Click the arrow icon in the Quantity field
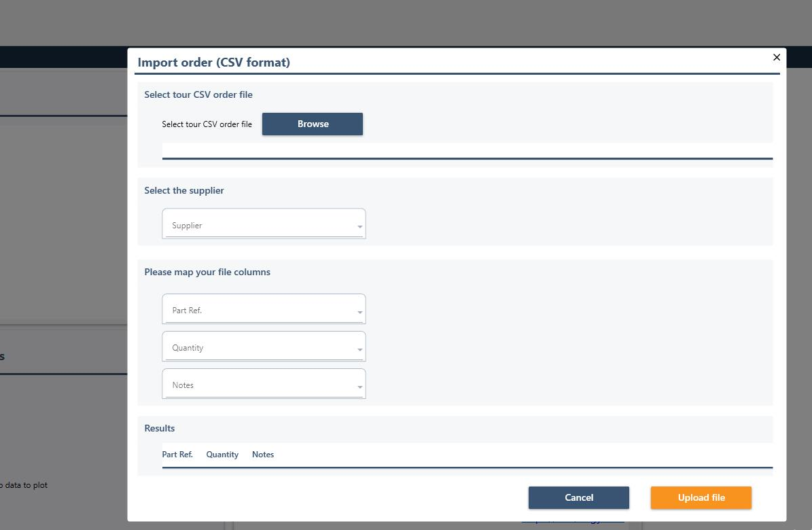This screenshot has height=530, width=812. [359, 350]
